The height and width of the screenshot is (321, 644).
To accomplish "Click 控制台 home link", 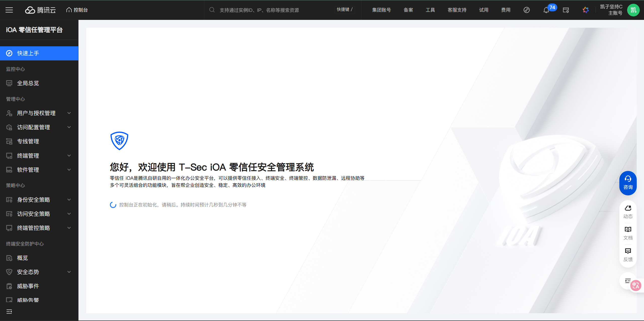I will pos(77,10).
